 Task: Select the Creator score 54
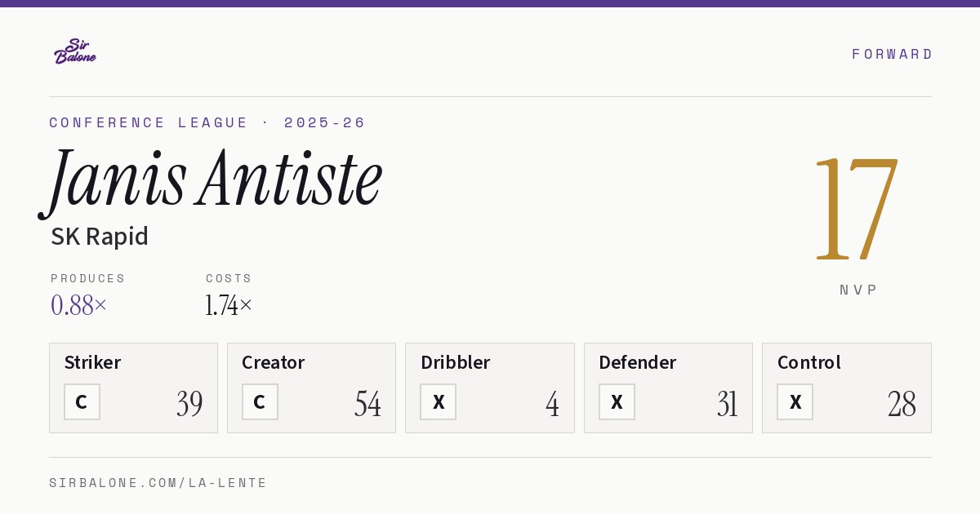[x=367, y=404]
